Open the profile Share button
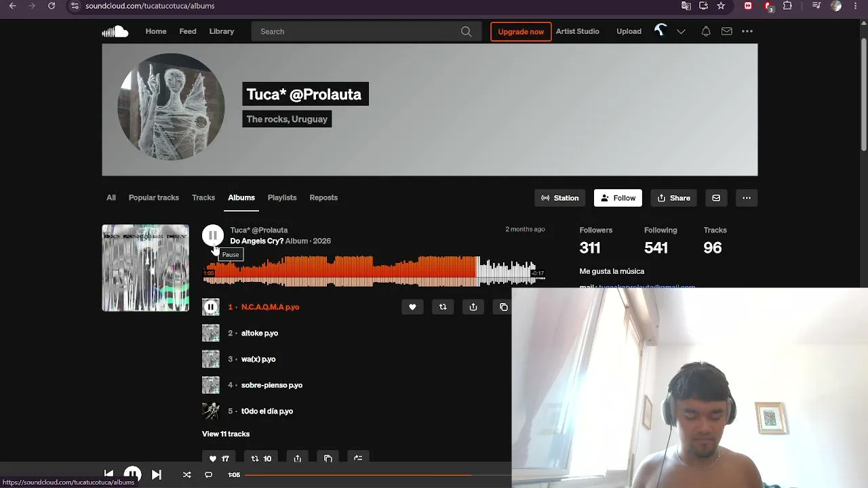868x488 pixels. 674,198
